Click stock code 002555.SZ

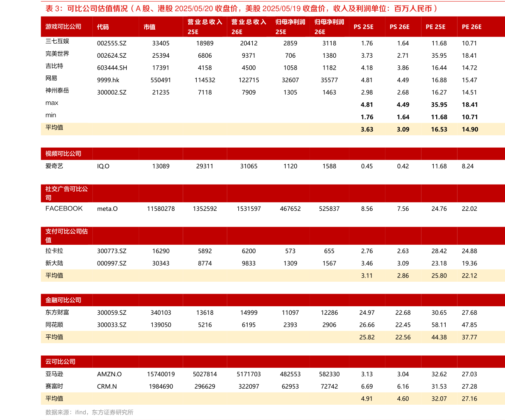coord(112,43)
